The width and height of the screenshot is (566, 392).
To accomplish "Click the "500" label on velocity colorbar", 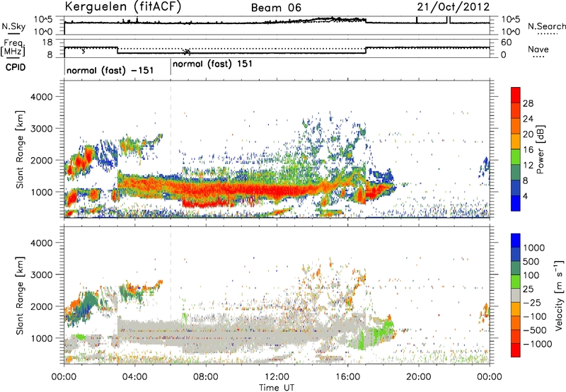I will click(x=531, y=262).
